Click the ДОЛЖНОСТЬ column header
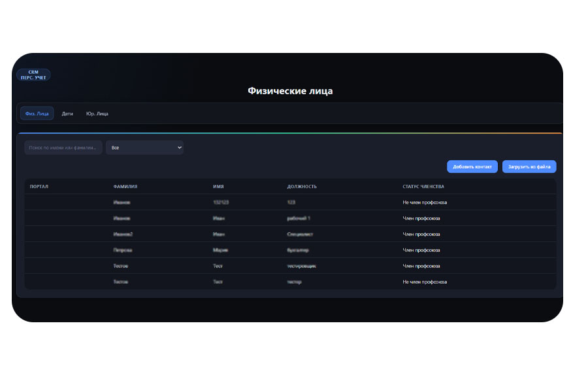The width and height of the screenshot is (588, 368). pos(302,186)
